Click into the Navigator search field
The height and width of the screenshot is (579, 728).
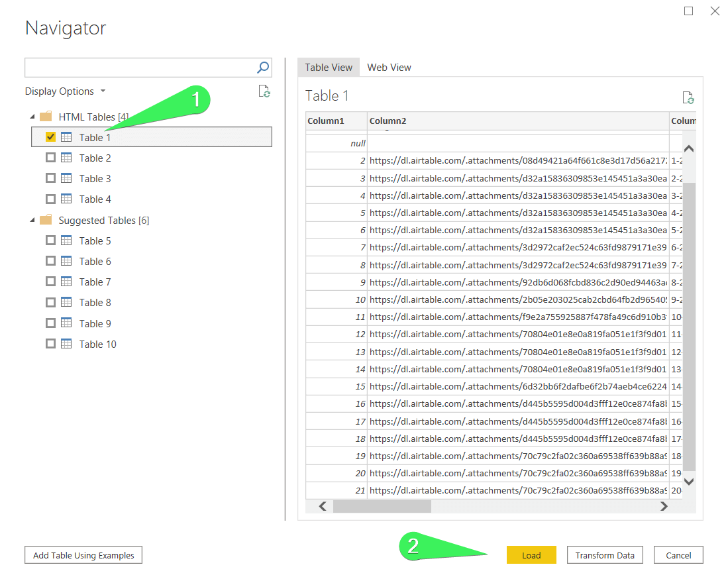coord(139,68)
